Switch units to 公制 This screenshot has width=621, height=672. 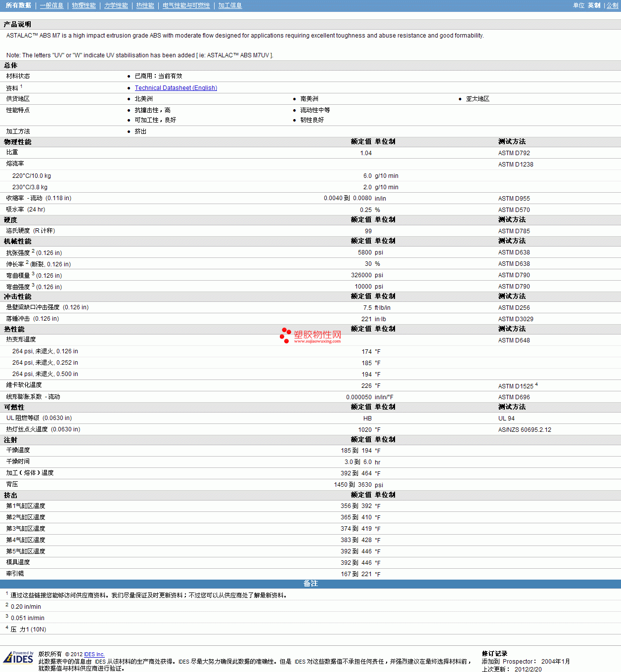pyautogui.click(x=613, y=5)
